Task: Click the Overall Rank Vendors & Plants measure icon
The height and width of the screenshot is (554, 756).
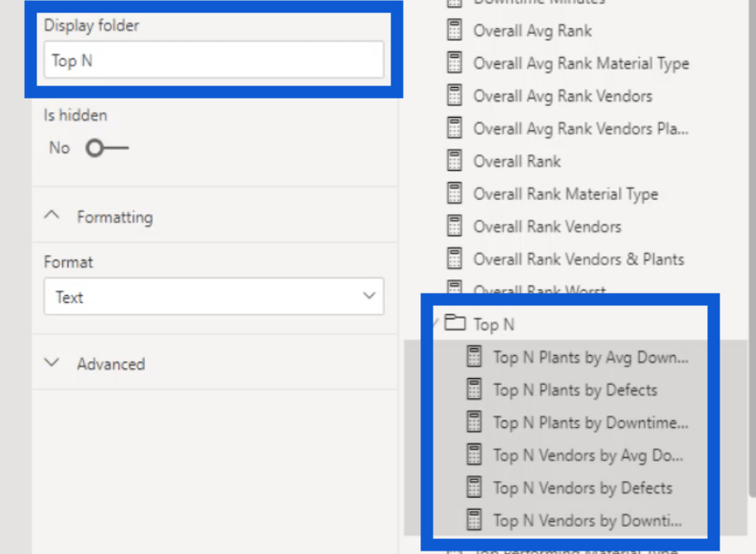Action: 454,258
